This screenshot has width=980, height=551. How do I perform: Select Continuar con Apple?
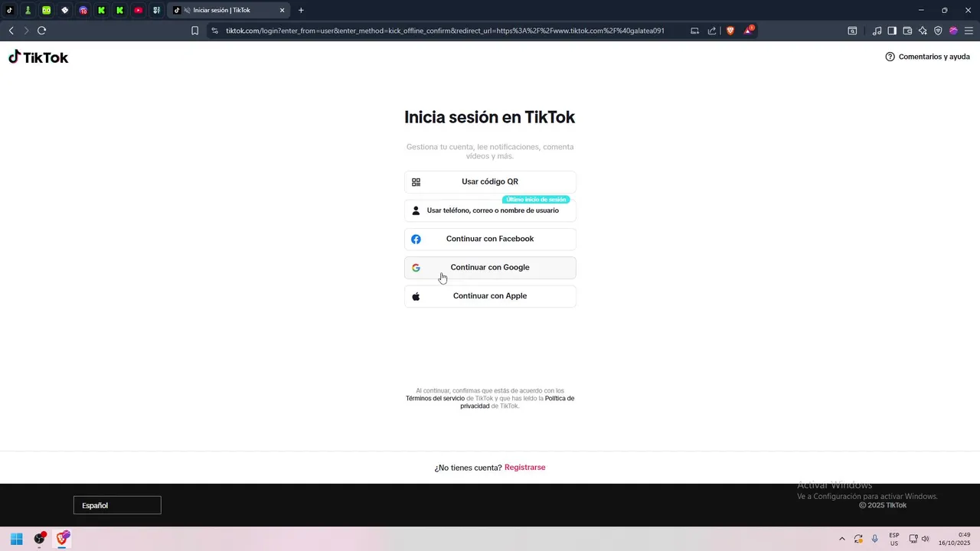pos(490,296)
